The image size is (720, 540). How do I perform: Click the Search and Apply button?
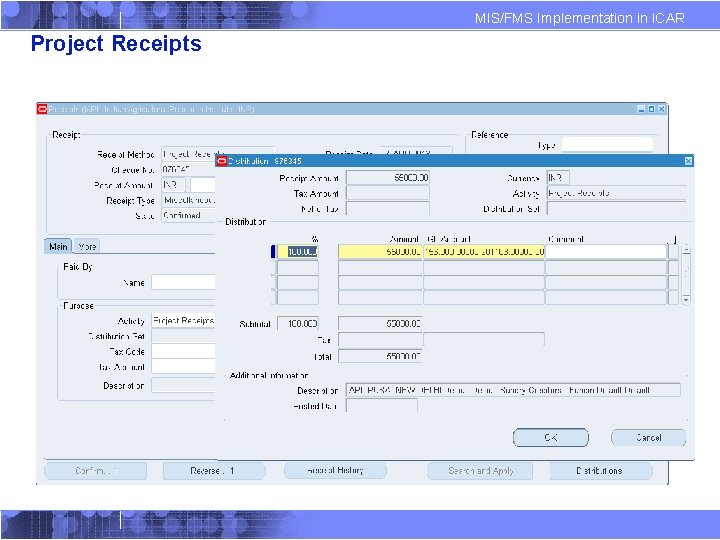(x=480, y=471)
